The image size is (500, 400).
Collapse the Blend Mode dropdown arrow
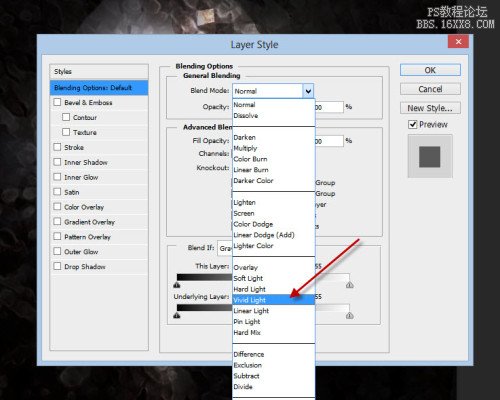tap(308, 91)
